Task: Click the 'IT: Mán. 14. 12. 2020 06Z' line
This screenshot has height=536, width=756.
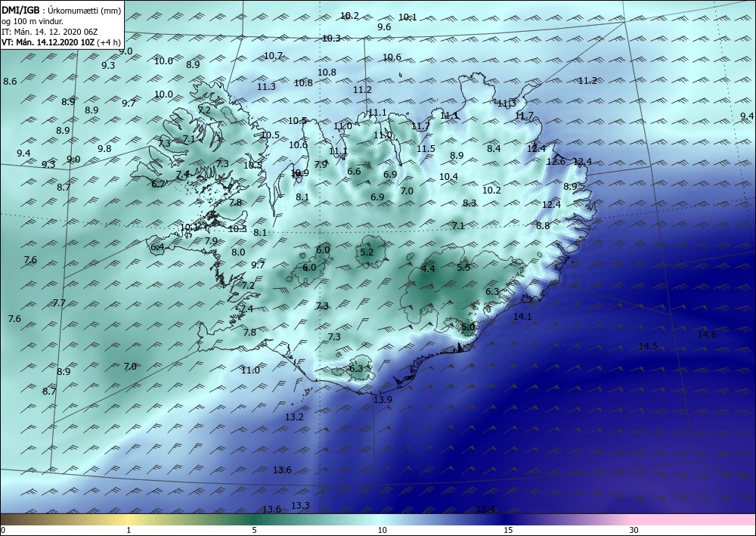Action: (x=50, y=31)
